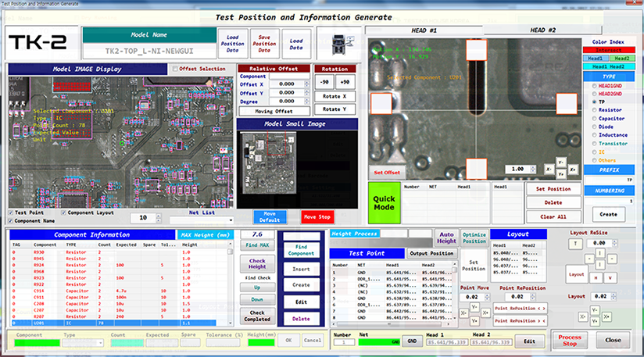Toggle the Component Layout checkbox

pos(63,212)
